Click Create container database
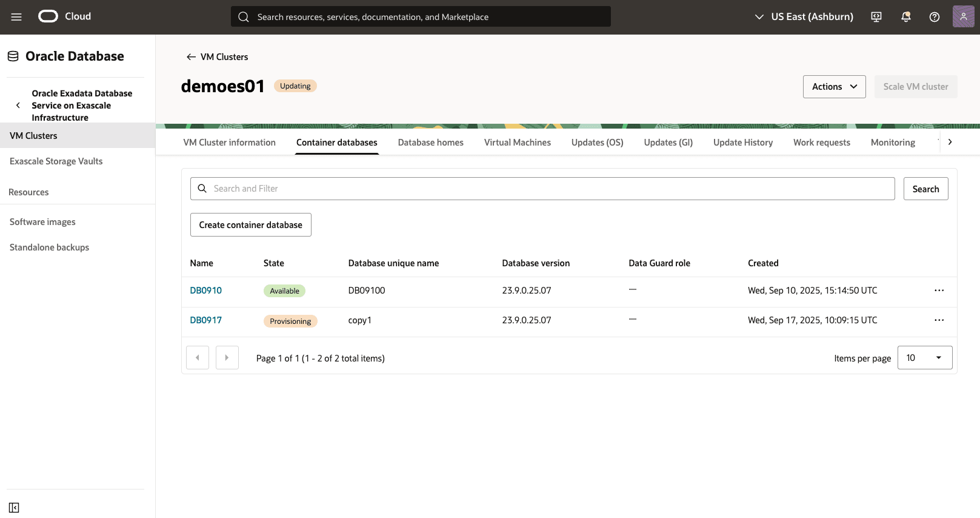 (x=251, y=225)
